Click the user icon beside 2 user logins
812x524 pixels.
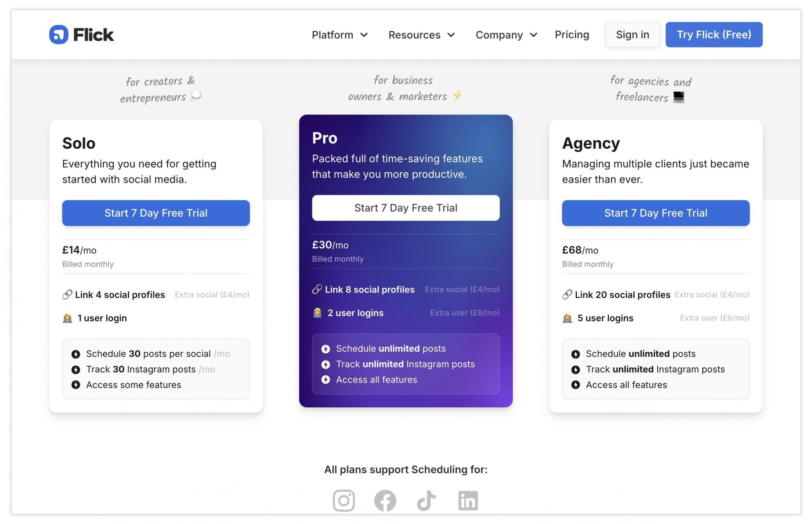pyautogui.click(x=317, y=313)
